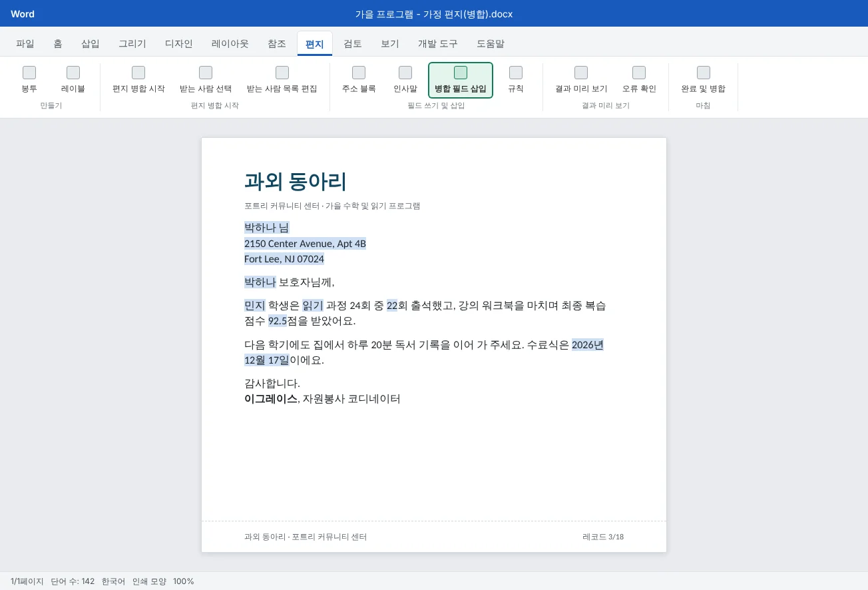
Task: Choose recipients via 받는 사람 선택
Action: coord(206,81)
